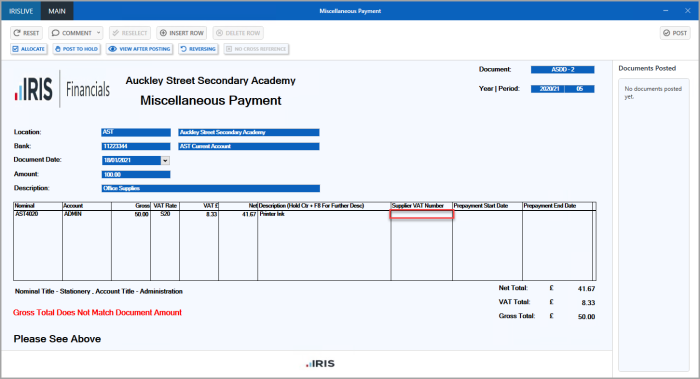Click the AST Current Account bank name field
The width and height of the screenshot is (700, 379).
(x=249, y=146)
